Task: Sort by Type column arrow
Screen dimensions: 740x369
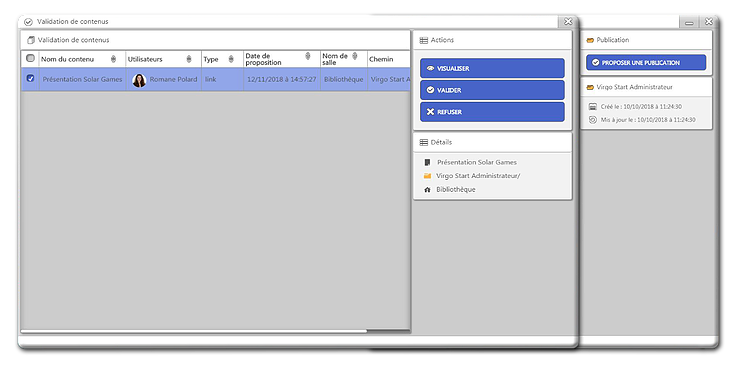Action: tap(231, 59)
